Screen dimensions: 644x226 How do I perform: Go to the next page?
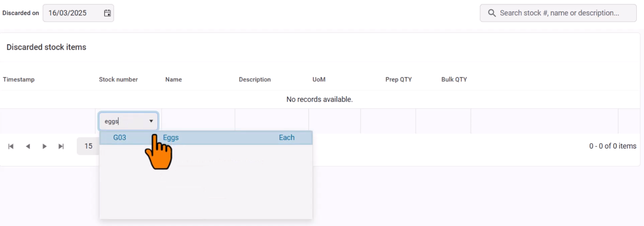(45, 146)
